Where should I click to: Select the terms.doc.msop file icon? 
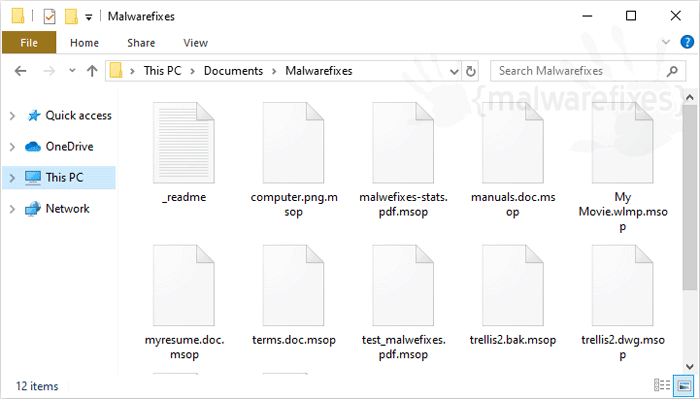coord(293,286)
